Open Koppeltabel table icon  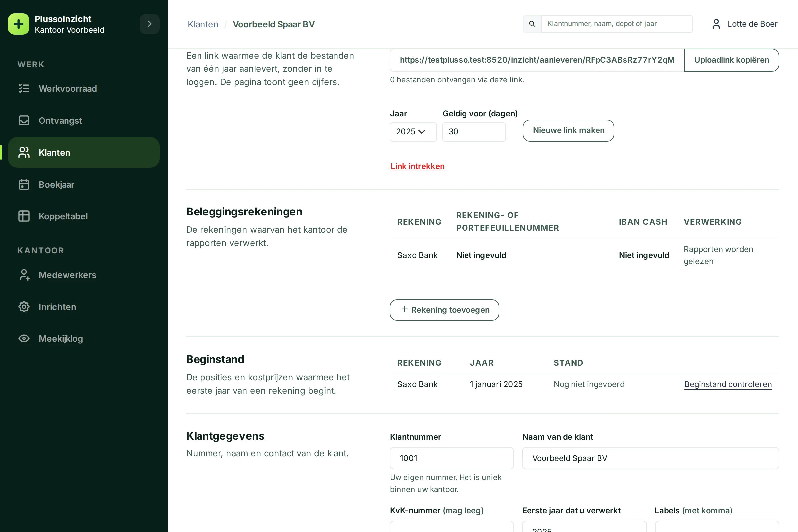pyautogui.click(x=24, y=216)
